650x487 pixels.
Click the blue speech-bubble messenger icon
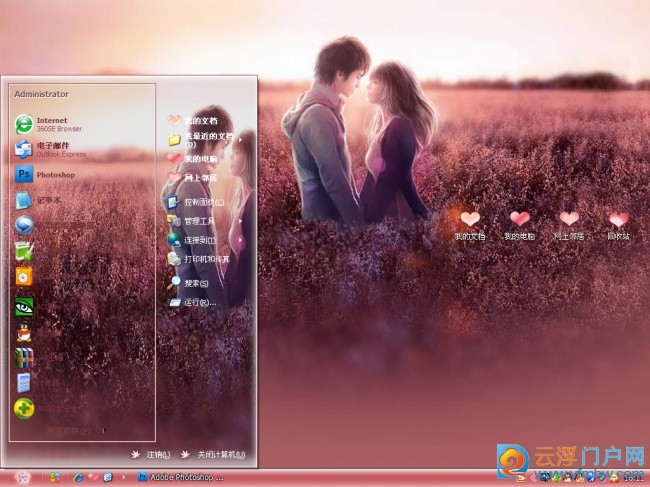(x=24, y=225)
